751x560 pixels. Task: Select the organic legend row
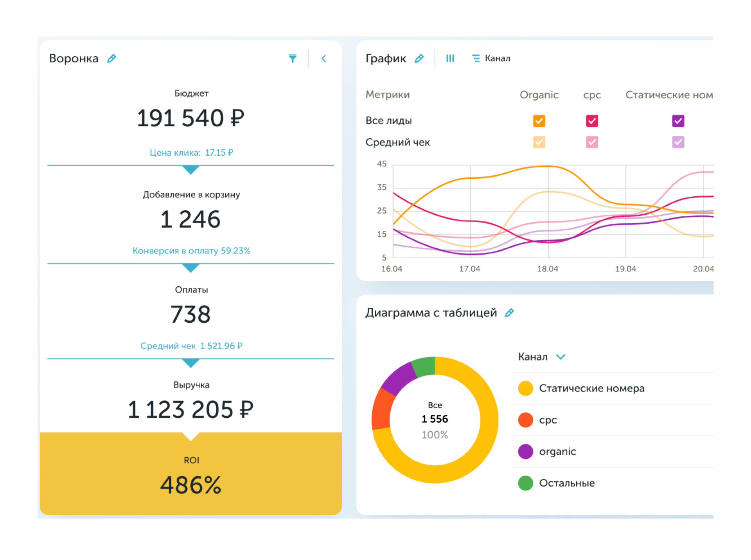[557, 452]
